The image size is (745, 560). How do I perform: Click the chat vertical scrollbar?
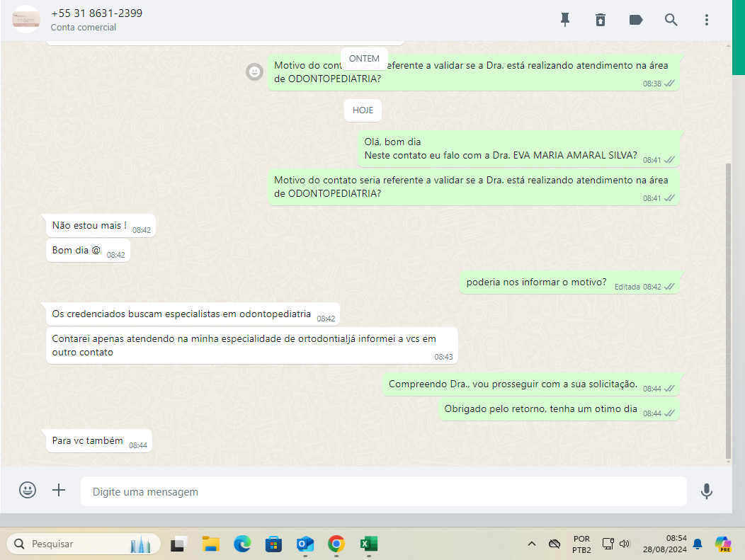pos(728,311)
